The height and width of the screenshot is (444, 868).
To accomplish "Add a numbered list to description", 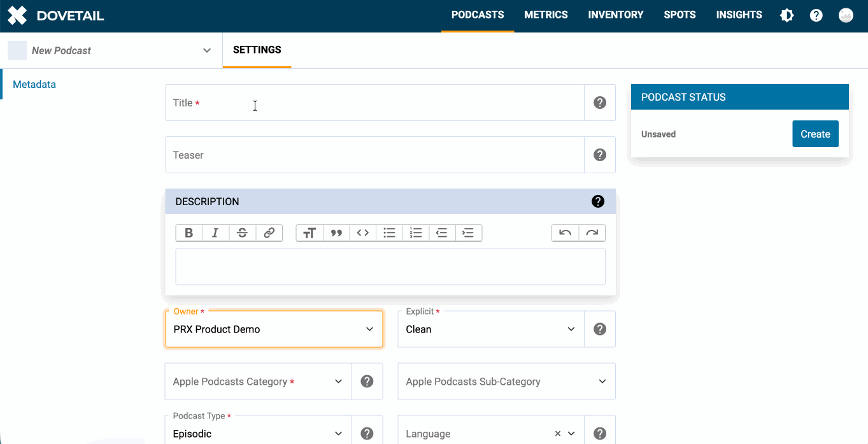I will click(416, 233).
